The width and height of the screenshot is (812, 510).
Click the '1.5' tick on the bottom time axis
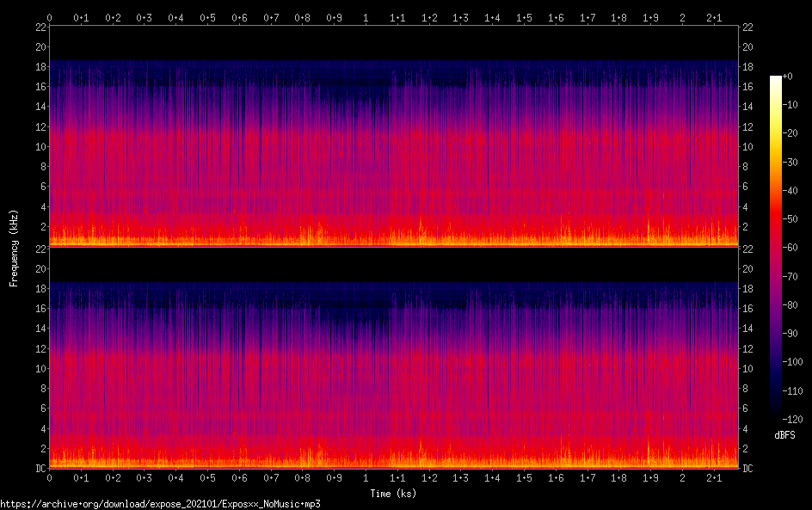pos(524,478)
